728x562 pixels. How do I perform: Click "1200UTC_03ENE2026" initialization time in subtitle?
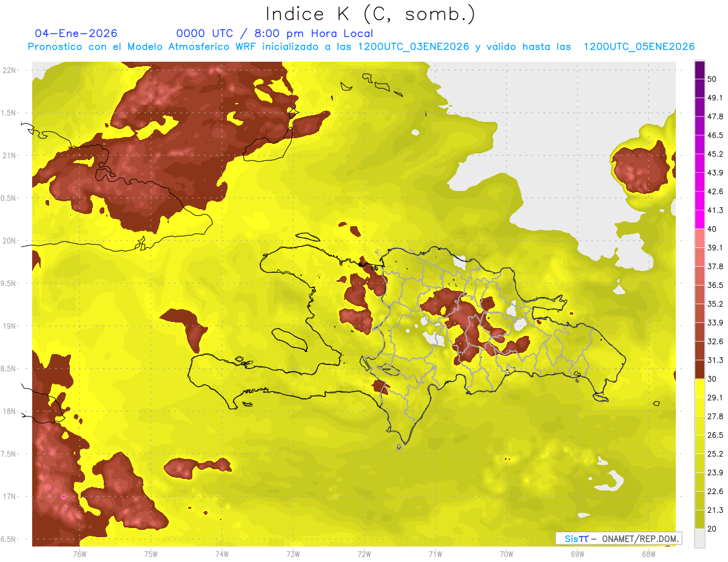[x=414, y=47]
